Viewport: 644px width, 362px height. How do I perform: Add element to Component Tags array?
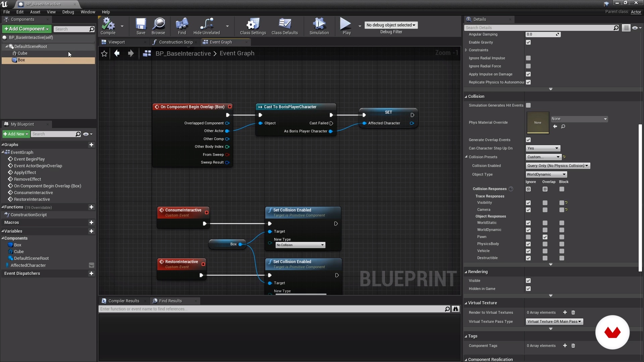point(565,346)
